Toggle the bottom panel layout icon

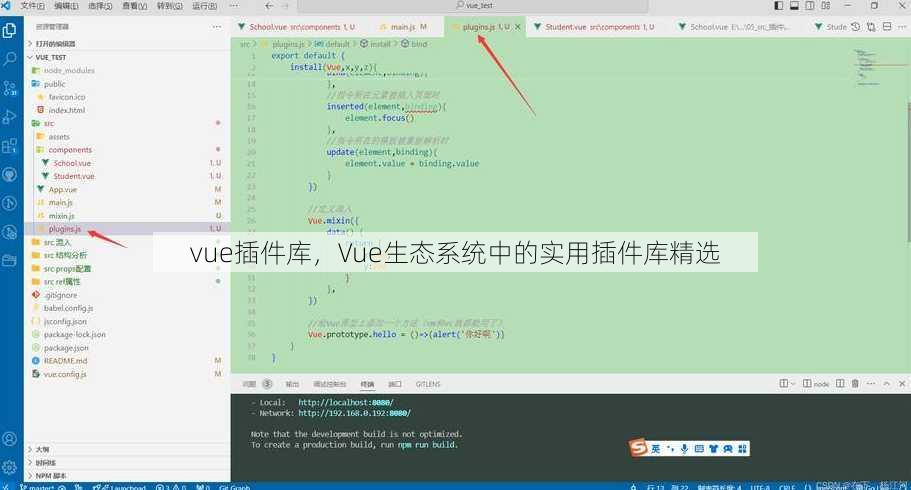pos(794,5)
